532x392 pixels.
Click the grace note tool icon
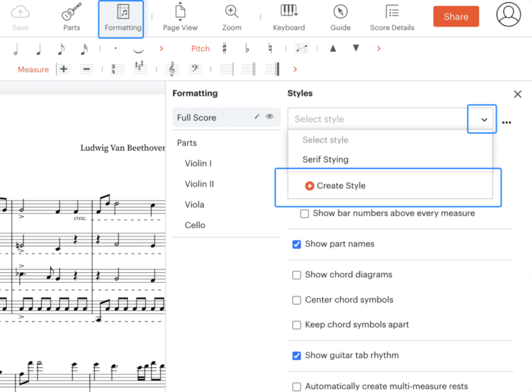(301, 48)
